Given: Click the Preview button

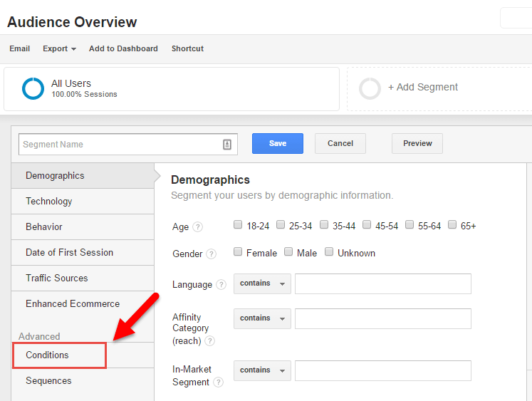Looking at the screenshot, I should coord(417,143).
